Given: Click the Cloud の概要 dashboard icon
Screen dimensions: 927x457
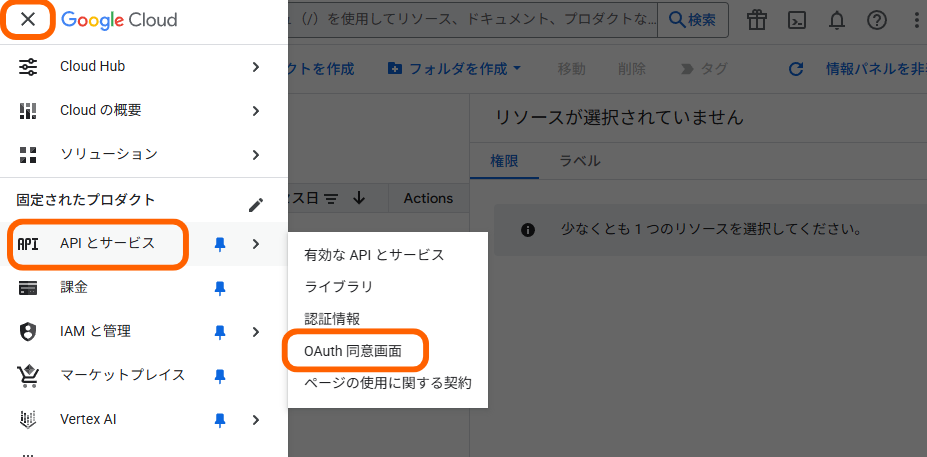Looking at the screenshot, I should point(28,111).
